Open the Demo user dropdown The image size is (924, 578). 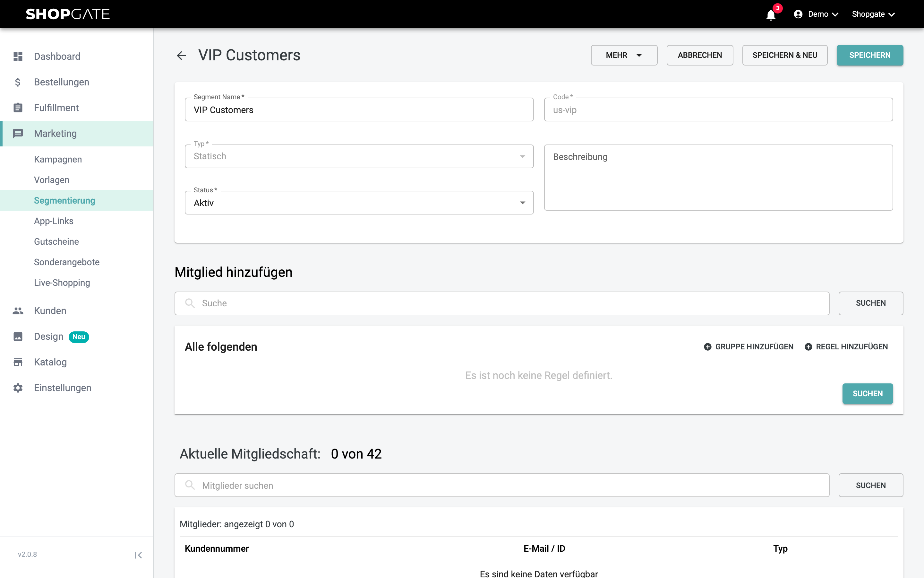pyautogui.click(x=816, y=14)
